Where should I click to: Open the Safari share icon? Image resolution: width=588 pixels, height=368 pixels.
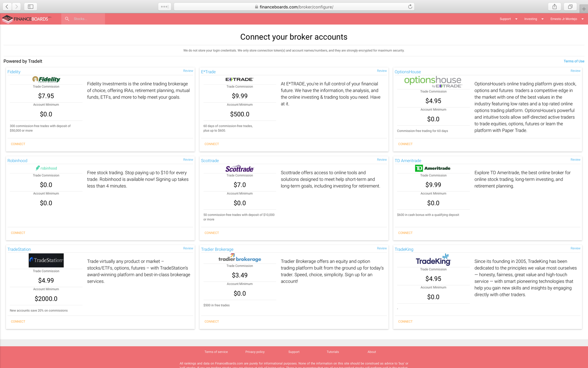[x=554, y=7]
